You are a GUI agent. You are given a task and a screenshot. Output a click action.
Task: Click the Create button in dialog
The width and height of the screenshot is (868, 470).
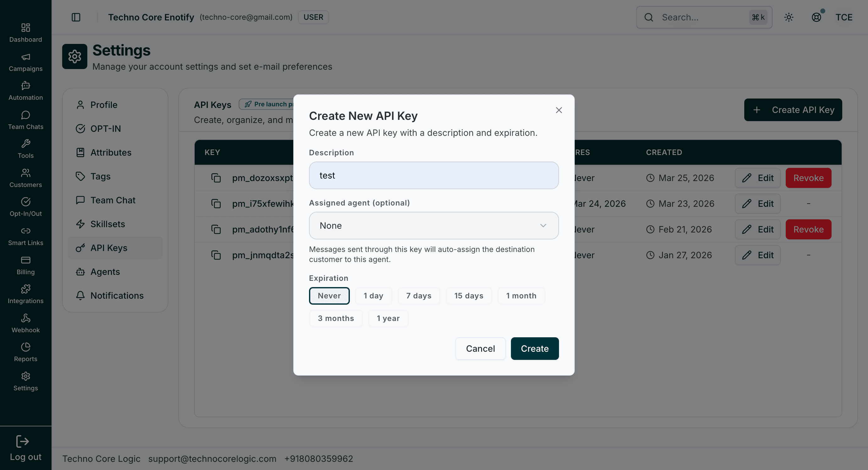535,349
